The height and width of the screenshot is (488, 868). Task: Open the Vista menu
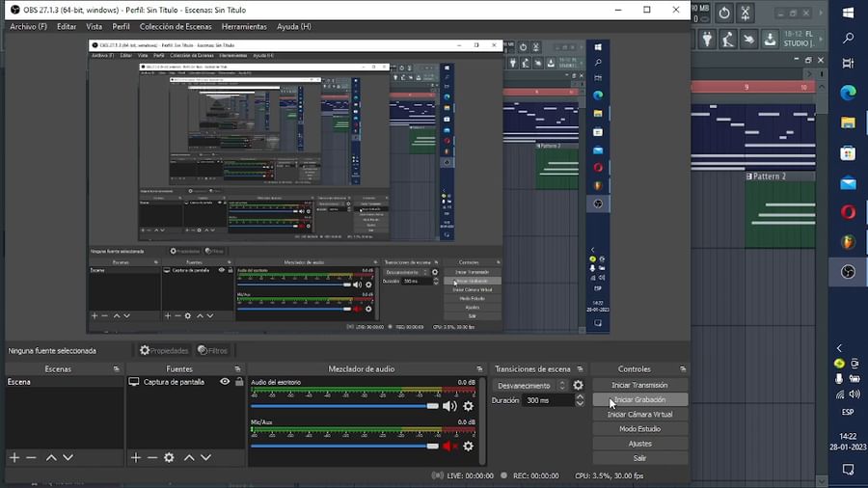click(95, 27)
